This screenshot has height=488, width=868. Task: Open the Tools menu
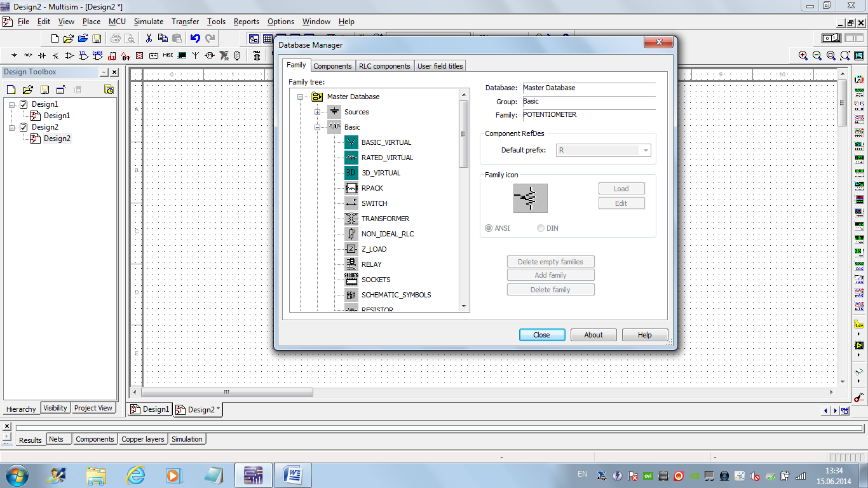click(216, 22)
